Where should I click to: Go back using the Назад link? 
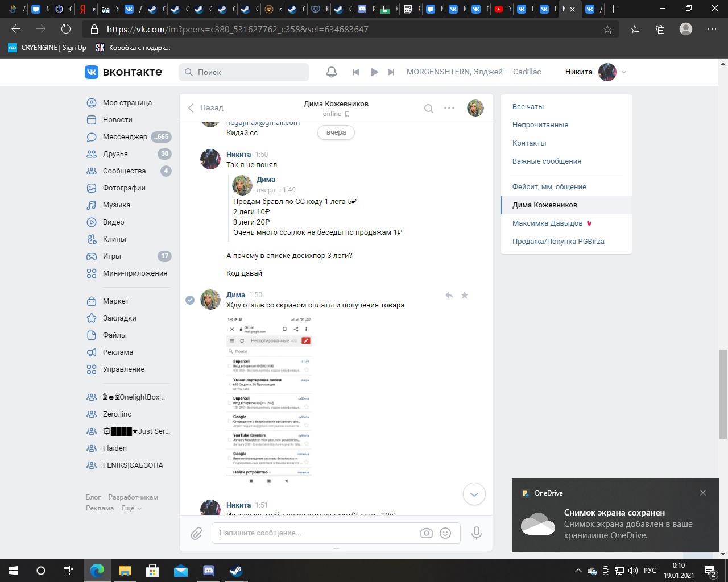tap(206, 108)
